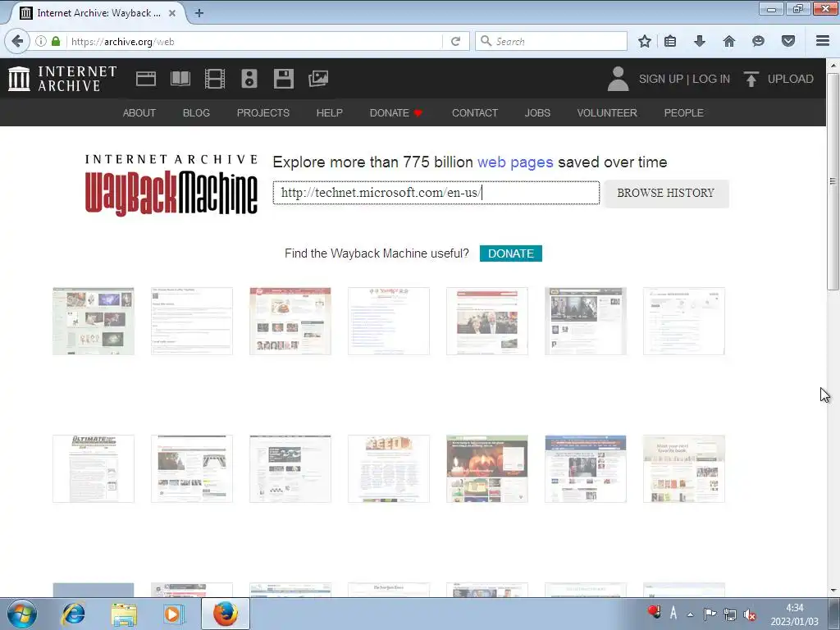Open the ULTIMATE page thumbnail
This screenshot has height=630, width=840.
coord(94,468)
